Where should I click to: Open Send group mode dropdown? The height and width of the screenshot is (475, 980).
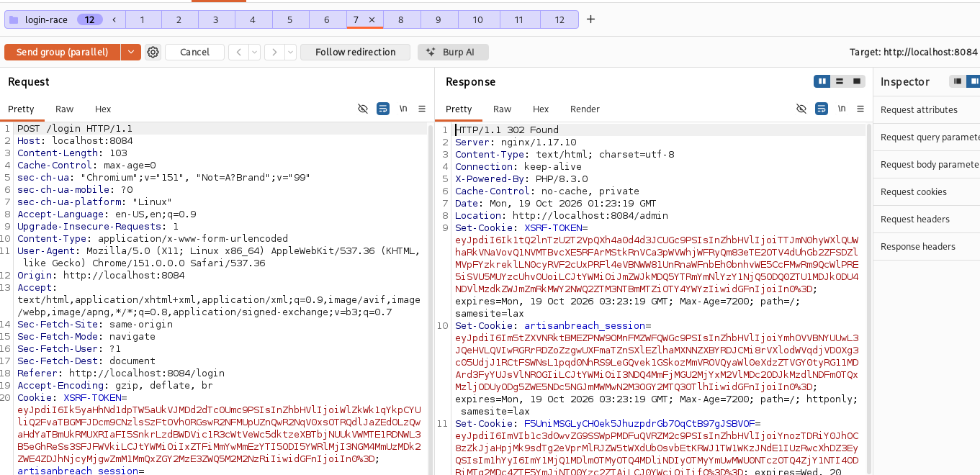pyautogui.click(x=130, y=52)
